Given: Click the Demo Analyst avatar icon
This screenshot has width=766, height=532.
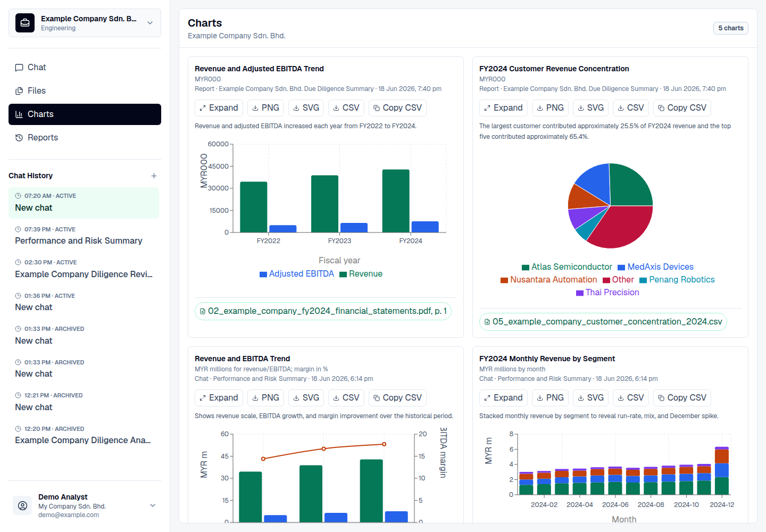Looking at the screenshot, I should tap(23, 505).
